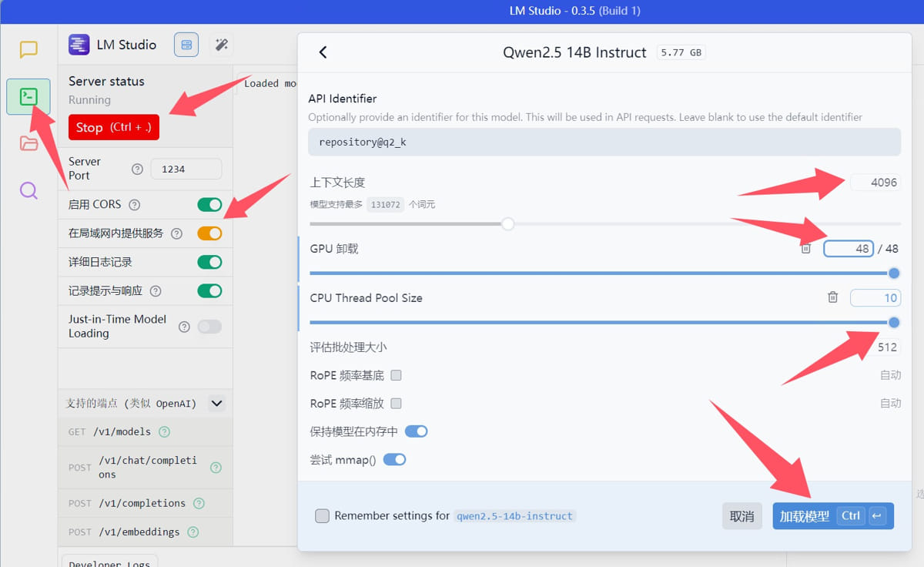Click the 131072 max token badge
The height and width of the screenshot is (567, 924).
pyautogui.click(x=386, y=204)
